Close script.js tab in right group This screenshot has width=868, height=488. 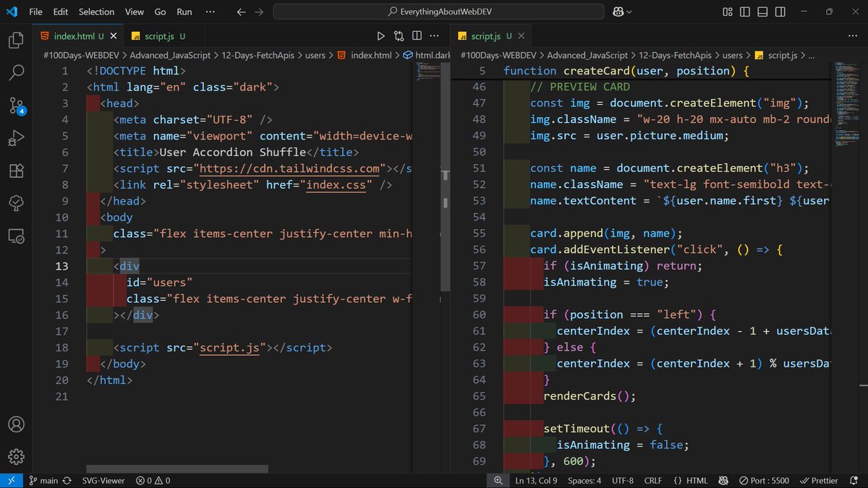click(522, 36)
